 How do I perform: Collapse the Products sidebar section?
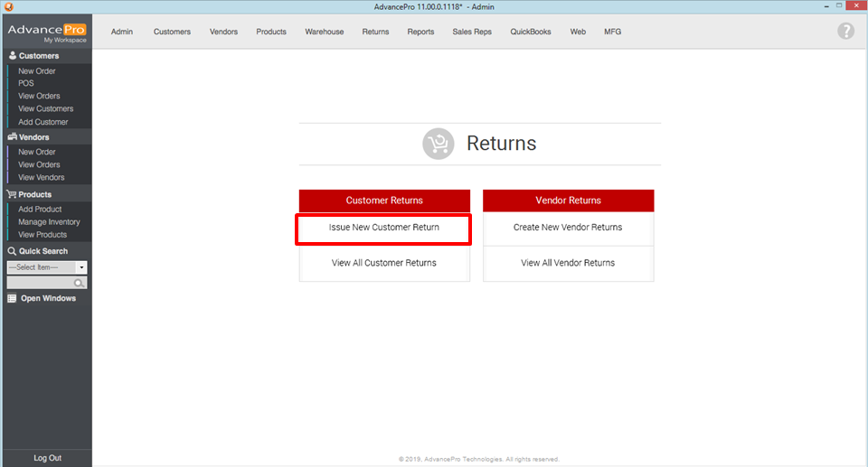point(35,194)
